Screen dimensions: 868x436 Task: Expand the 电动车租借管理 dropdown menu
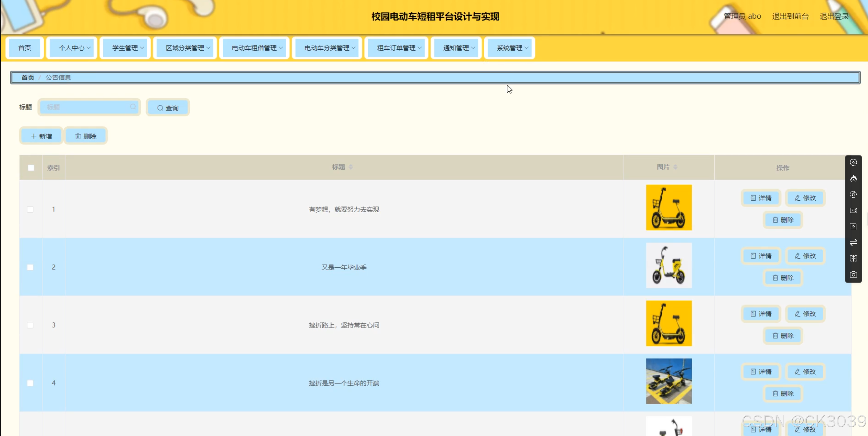click(x=254, y=48)
